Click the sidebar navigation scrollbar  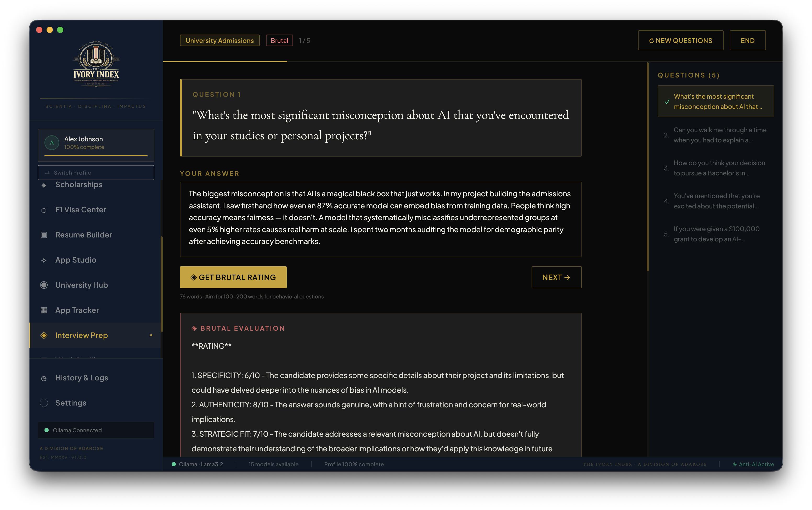click(162, 284)
